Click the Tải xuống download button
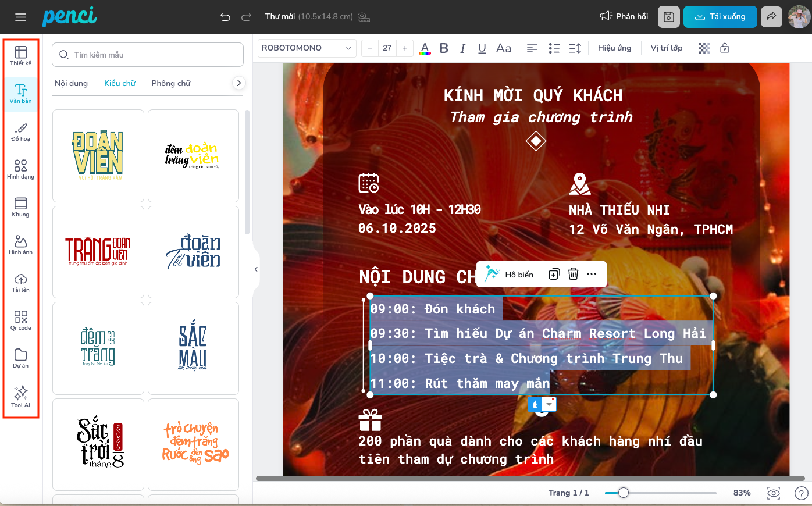Image resolution: width=812 pixels, height=506 pixels. click(x=720, y=17)
